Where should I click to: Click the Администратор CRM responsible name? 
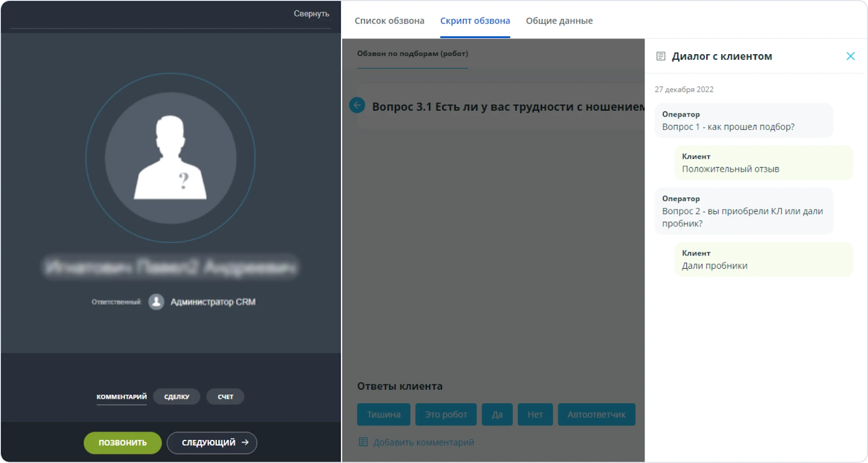(x=213, y=302)
